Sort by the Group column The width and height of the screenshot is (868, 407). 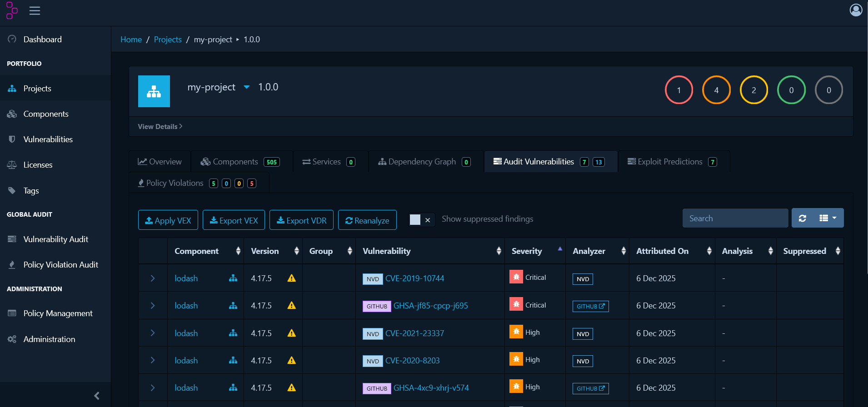pyautogui.click(x=329, y=251)
